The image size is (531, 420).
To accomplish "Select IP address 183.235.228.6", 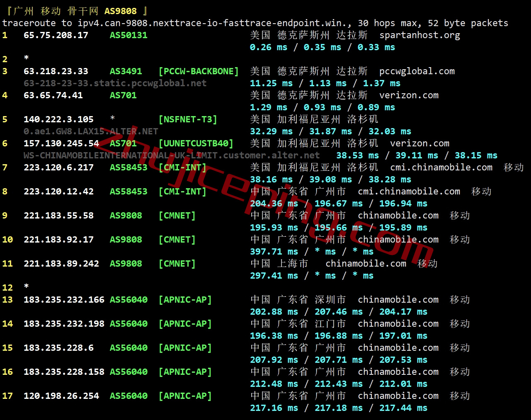I will click(x=58, y=348).
